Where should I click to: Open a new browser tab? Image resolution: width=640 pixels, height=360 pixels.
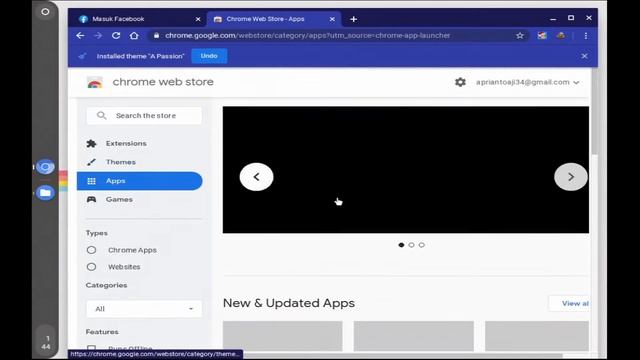pos(353,19)
